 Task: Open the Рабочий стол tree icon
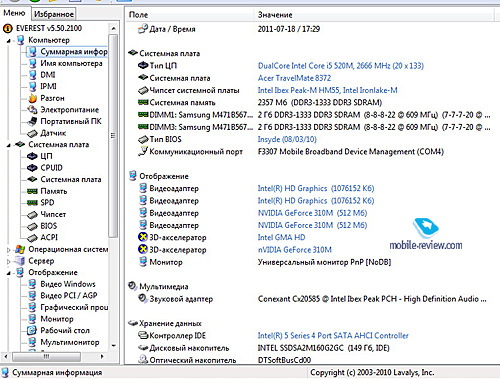coord(32,331)
